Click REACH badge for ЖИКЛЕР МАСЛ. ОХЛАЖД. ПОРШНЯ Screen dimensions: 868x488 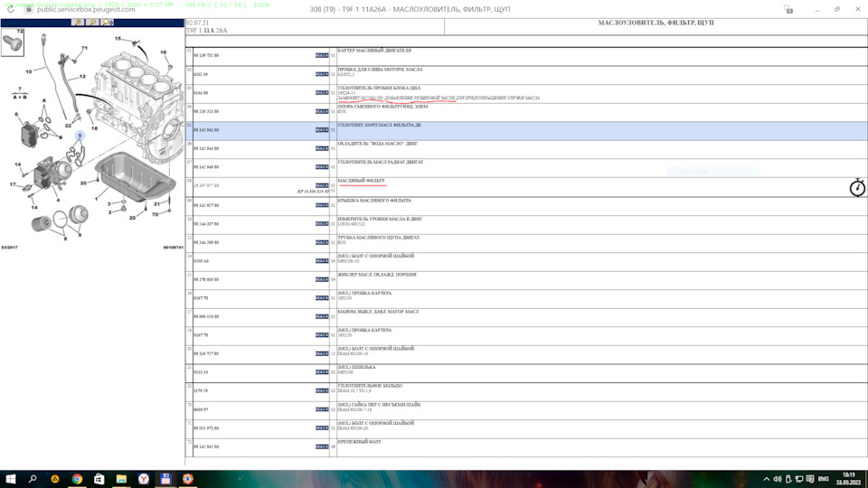[322, 279]
